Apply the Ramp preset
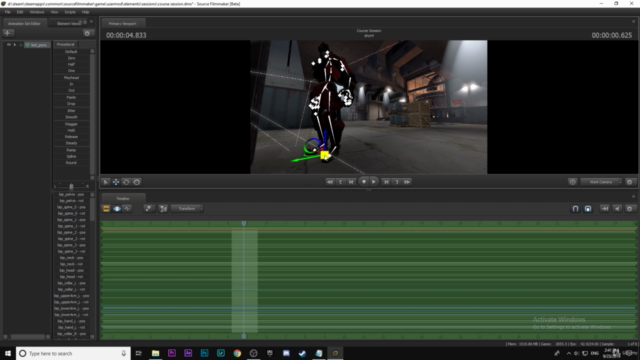This screenshot has height=360, width=640. coord(71,150)
